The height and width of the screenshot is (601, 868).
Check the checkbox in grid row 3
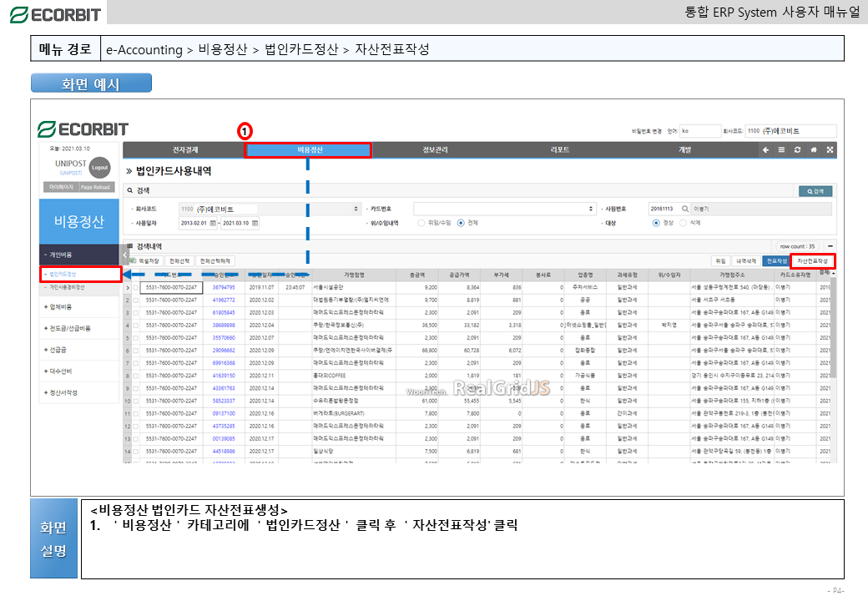135,313
